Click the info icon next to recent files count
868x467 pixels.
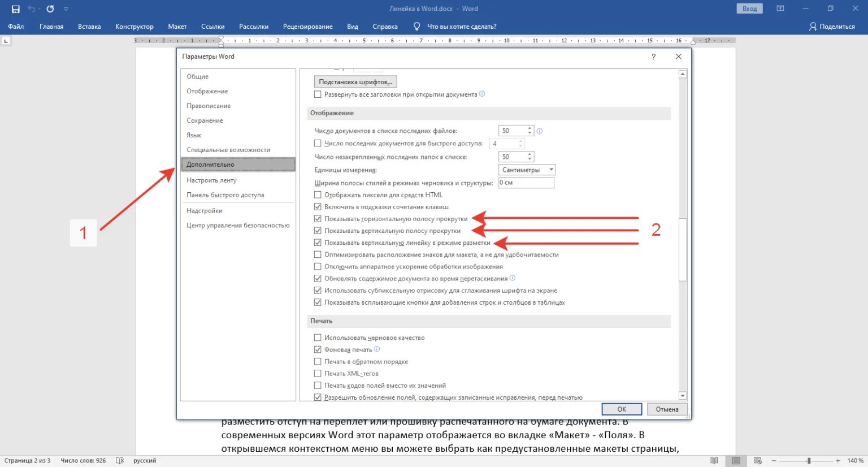(540, 131)
